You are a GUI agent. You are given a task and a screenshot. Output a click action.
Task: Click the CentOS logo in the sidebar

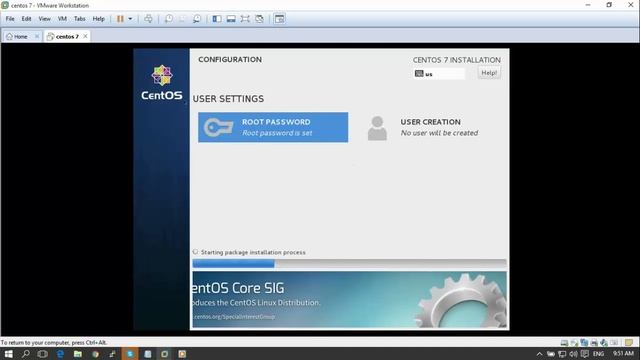pos(162,82)
